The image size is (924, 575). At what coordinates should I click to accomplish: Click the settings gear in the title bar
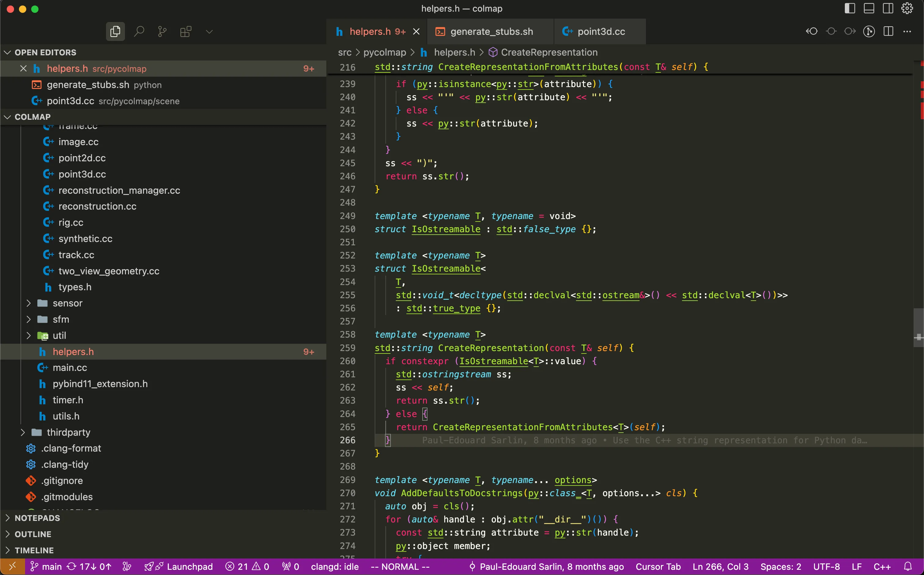point(907,8)
